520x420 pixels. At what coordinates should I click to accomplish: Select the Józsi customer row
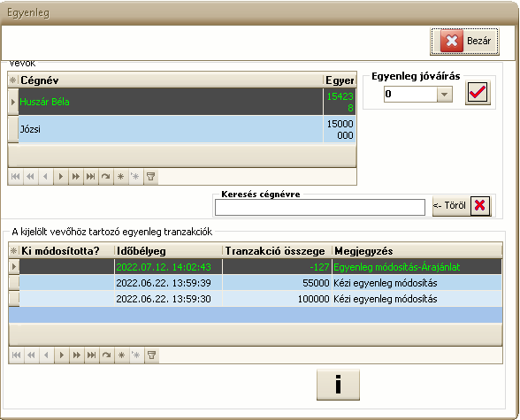[x=182, y=129]
